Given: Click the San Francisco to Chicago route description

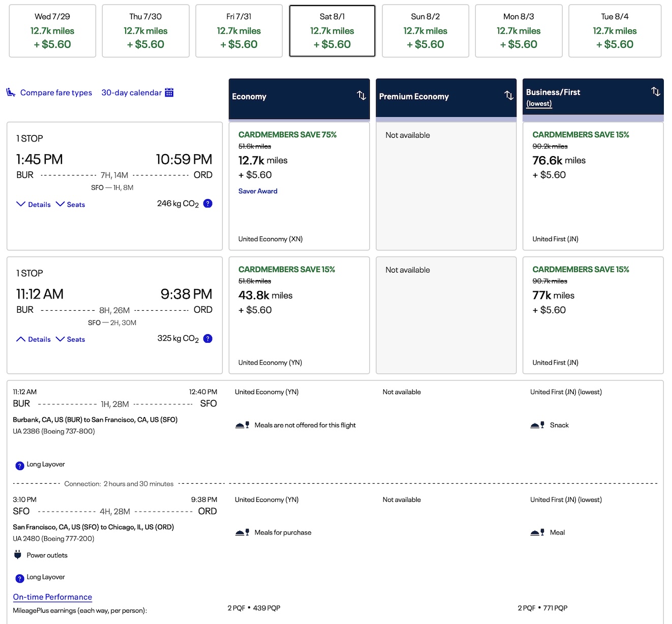Looking at the screenshot, I should coord(94,527).
